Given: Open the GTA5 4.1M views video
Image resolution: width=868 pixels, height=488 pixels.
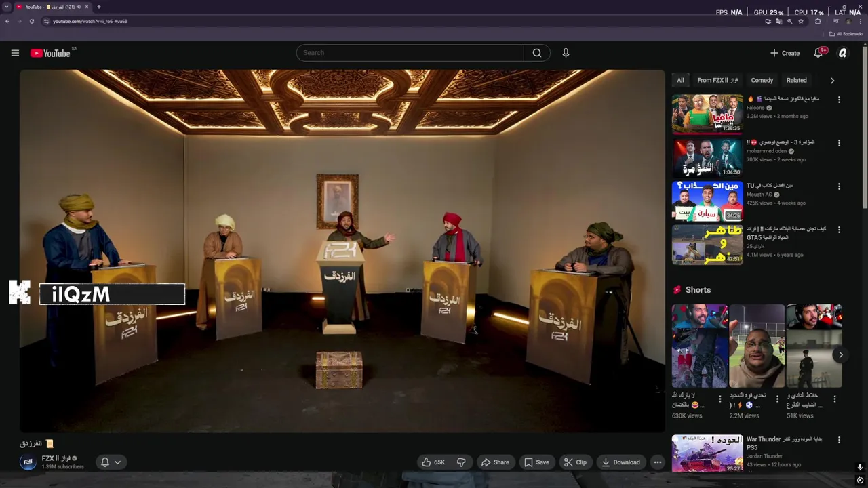Looking at the screenshot, I should coord(707,244).
